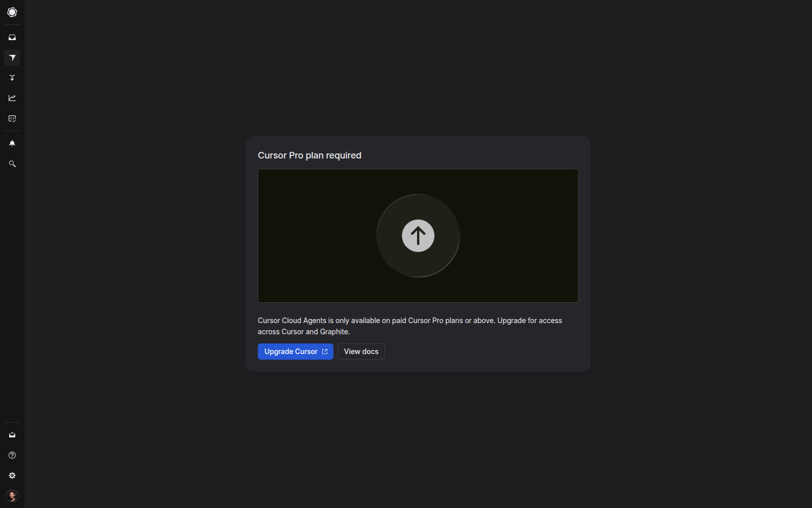Open the code review checkmark icon
Image resolution: width=812 pixels, height=508 pixels.
pyautogui.click(x=12, y=118)
